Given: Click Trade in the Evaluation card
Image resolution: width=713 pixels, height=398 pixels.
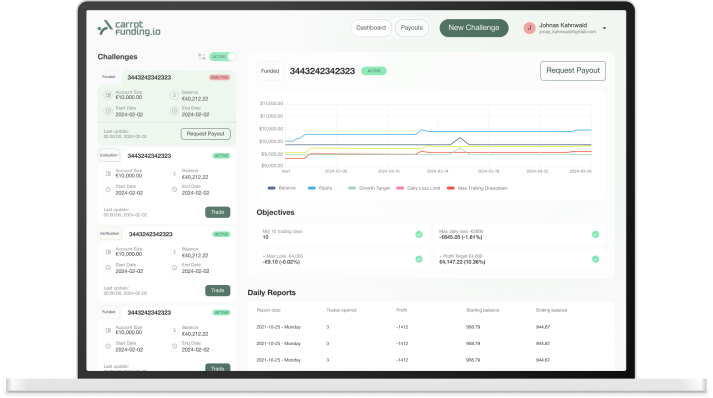Looking at the screenshot, I should point(217,212).
